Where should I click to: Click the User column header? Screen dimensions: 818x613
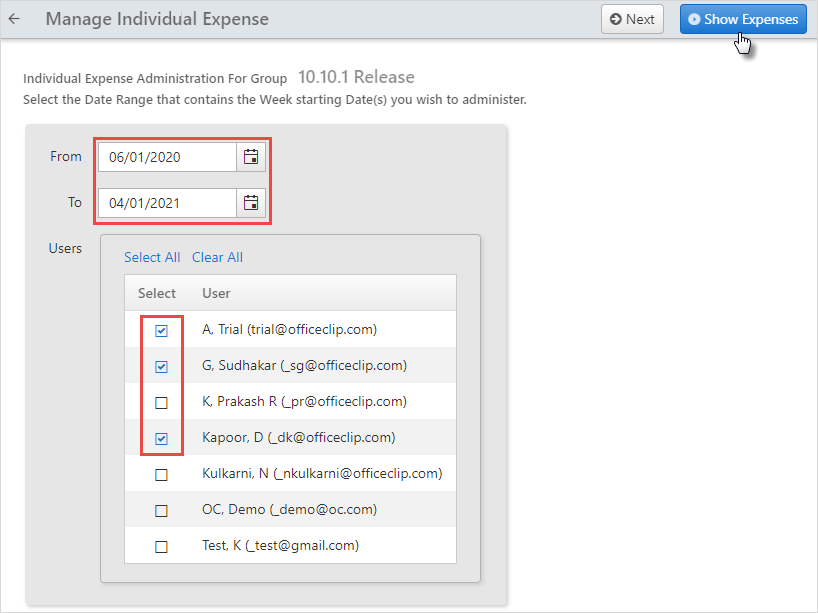coord(216,293)
